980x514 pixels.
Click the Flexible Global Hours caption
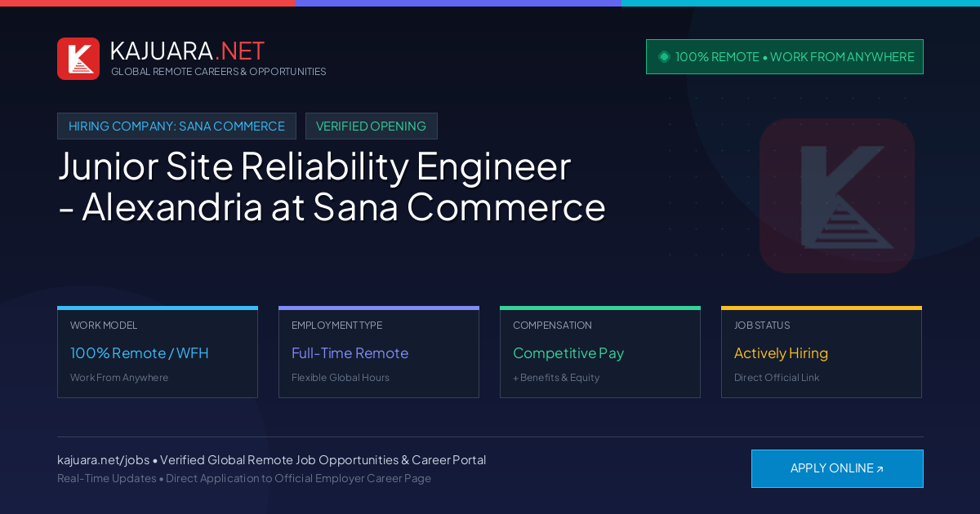pos(341,378)
